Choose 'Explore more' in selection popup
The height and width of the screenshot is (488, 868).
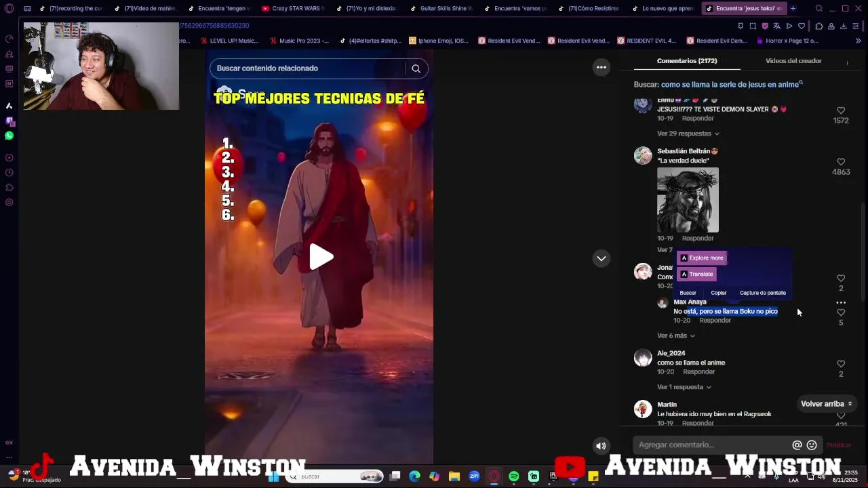click(702, 258)
